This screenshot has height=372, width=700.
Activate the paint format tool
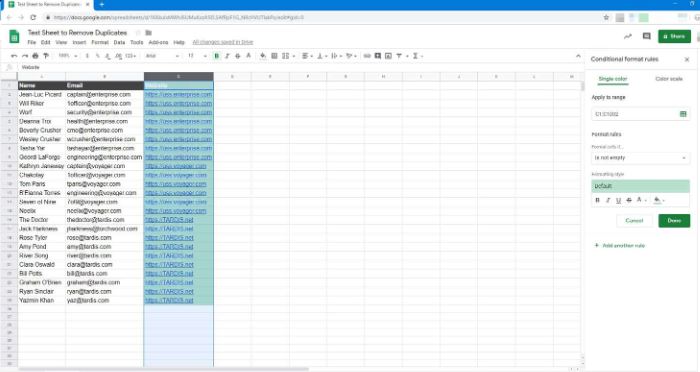pyautogui.click(x=46, y=56)
